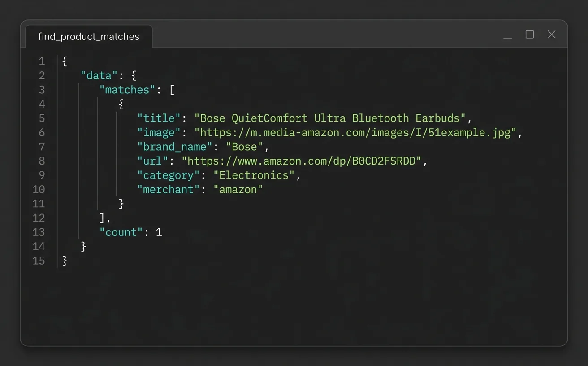Click the value "Bose QuietComfort Ultra Bluetooth Earbuds"

coord(330,118)
